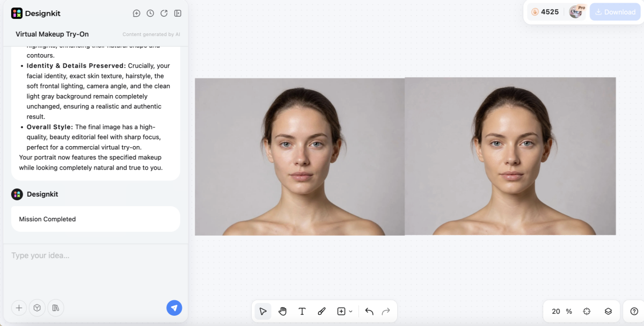Click the Designkit sender name in chat
Image resolution: width=644 pixels, height=326 pixels.
click(42, 194)
